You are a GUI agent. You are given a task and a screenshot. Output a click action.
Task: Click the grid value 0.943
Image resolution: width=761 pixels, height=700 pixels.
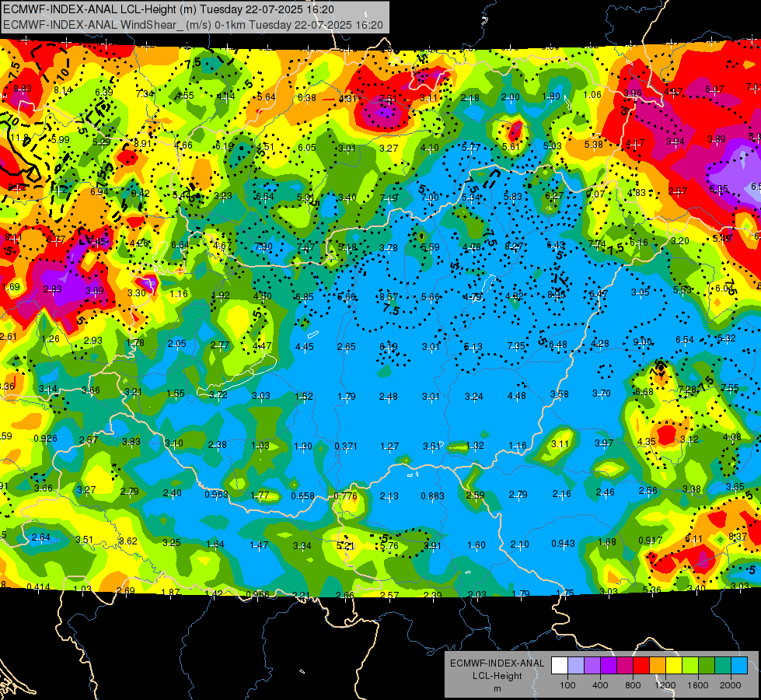coord(563,543)
